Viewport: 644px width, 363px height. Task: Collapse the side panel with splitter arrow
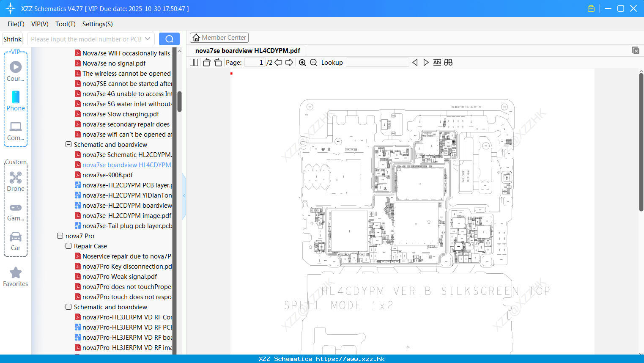184,196
